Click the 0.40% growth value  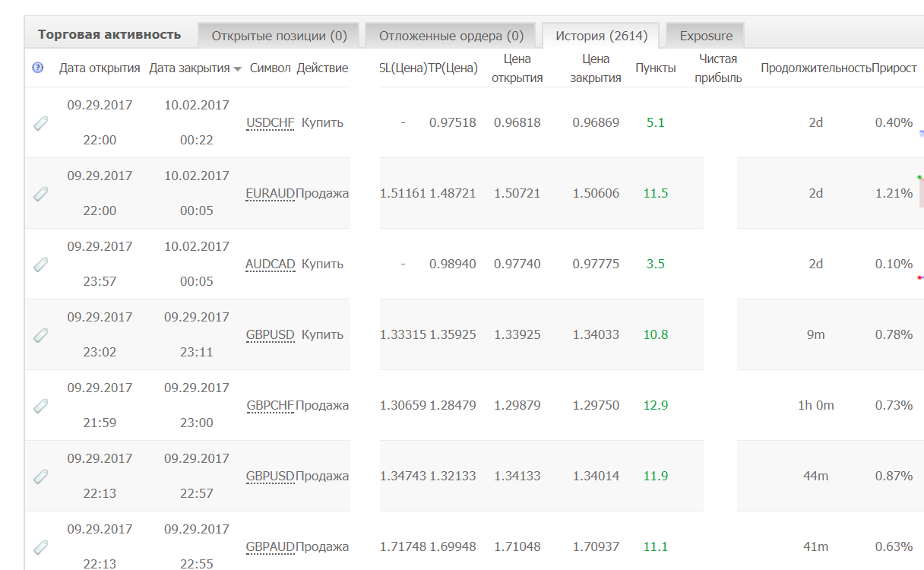(x=894, y=122)
